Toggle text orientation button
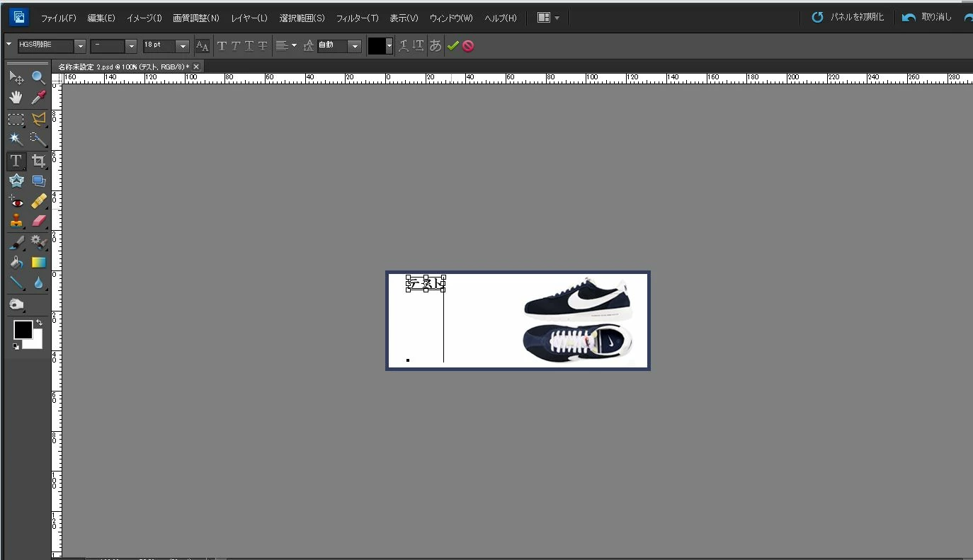Screen dimensions: 973x560 coord(419,46)
